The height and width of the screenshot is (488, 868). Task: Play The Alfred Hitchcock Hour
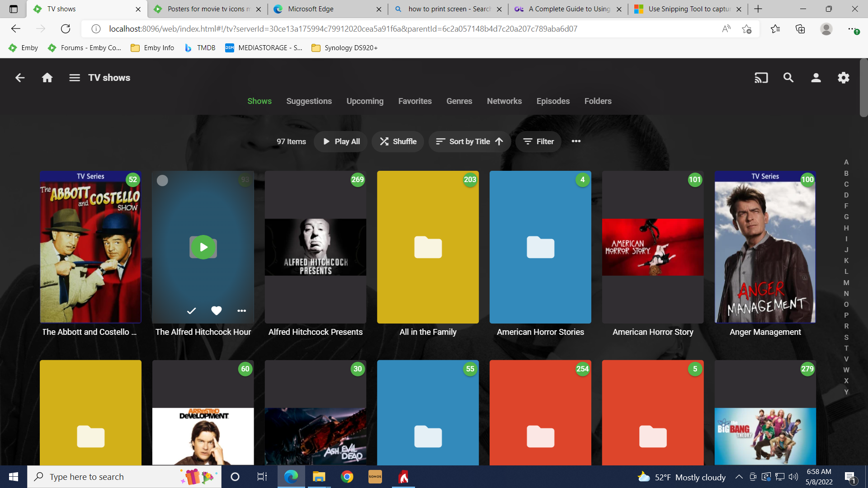[x=203, y=247]
